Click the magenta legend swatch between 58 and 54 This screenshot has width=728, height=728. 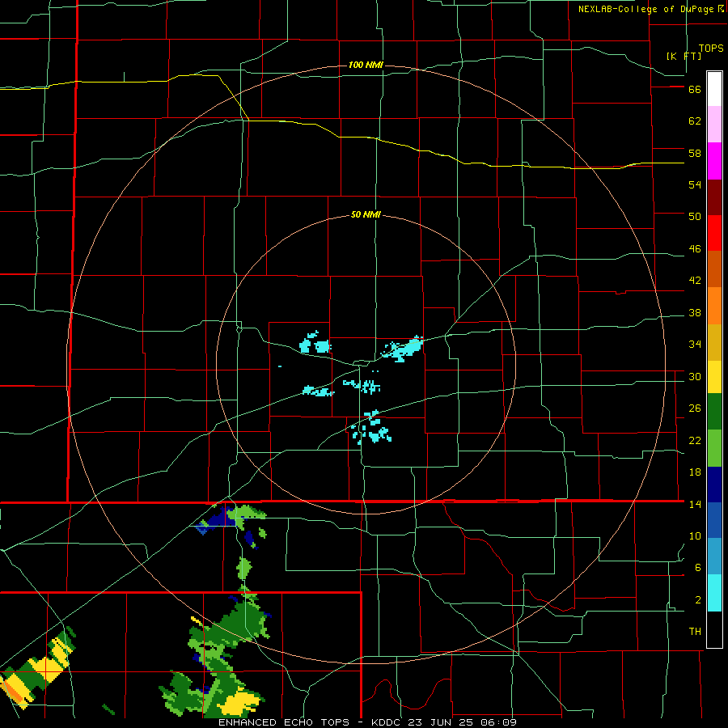[714, 161]
